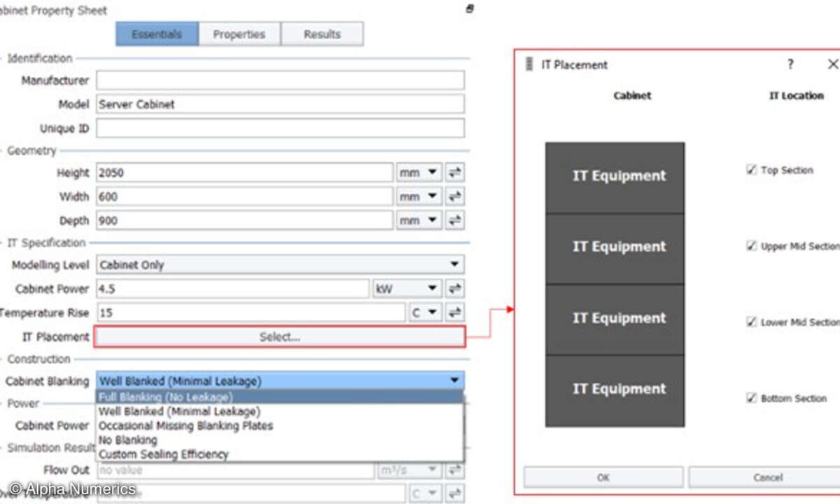
Task: Expand the Cabinet Power kW unit dropdown
Action: click(x=407, y=288)
